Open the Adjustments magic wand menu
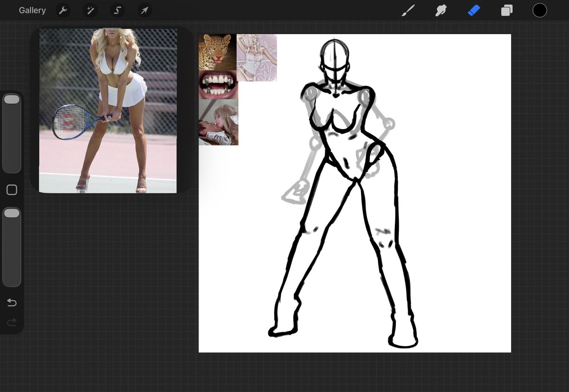The image size is (569, 392). [90, 10]
